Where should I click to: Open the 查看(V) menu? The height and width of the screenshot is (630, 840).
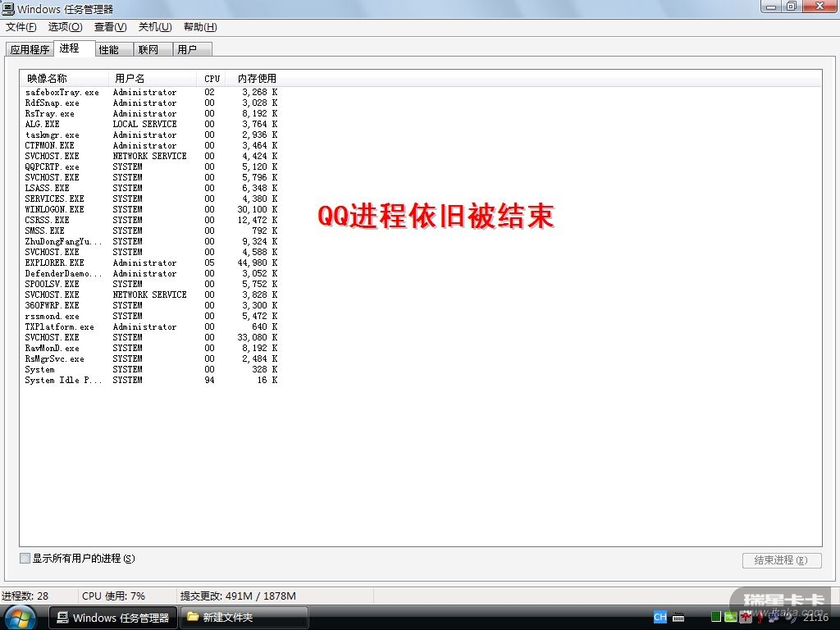pos(111,27)
